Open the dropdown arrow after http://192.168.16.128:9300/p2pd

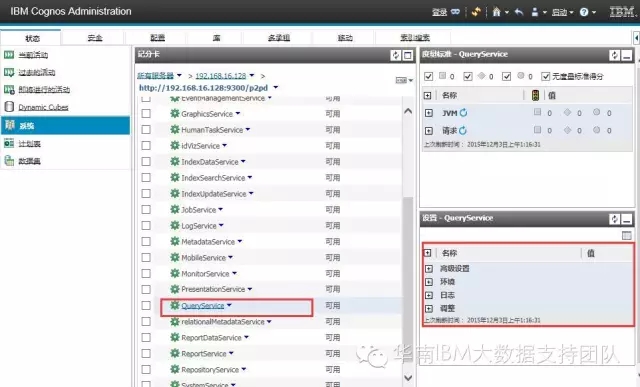pyautogui.click(x=276, y=87)
